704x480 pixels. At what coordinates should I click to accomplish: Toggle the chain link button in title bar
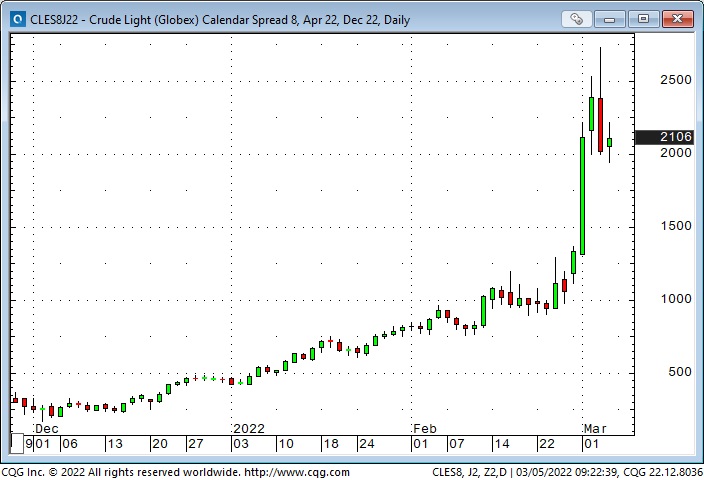pyautogui.click(x=576, y=19)
